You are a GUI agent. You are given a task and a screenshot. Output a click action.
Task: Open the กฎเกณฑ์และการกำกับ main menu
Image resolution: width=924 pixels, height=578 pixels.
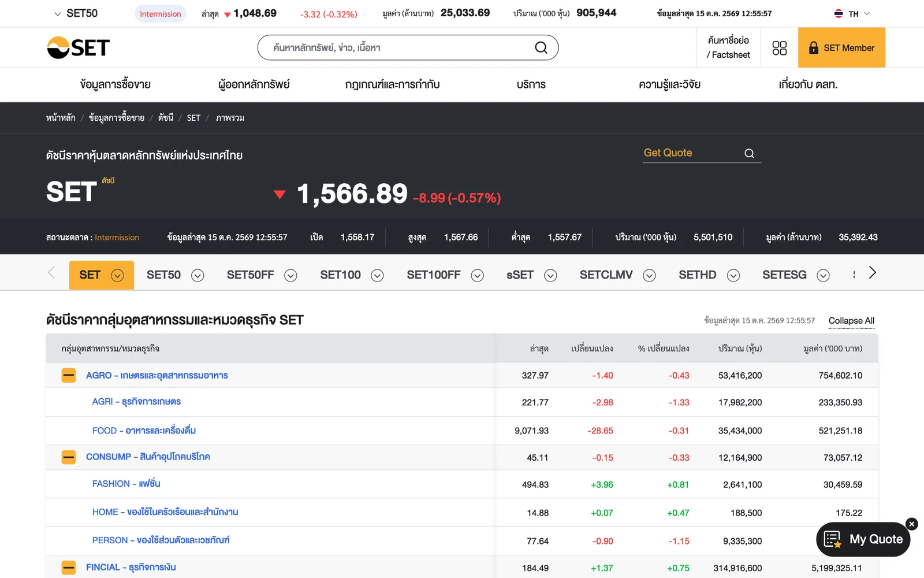point(393,84)
